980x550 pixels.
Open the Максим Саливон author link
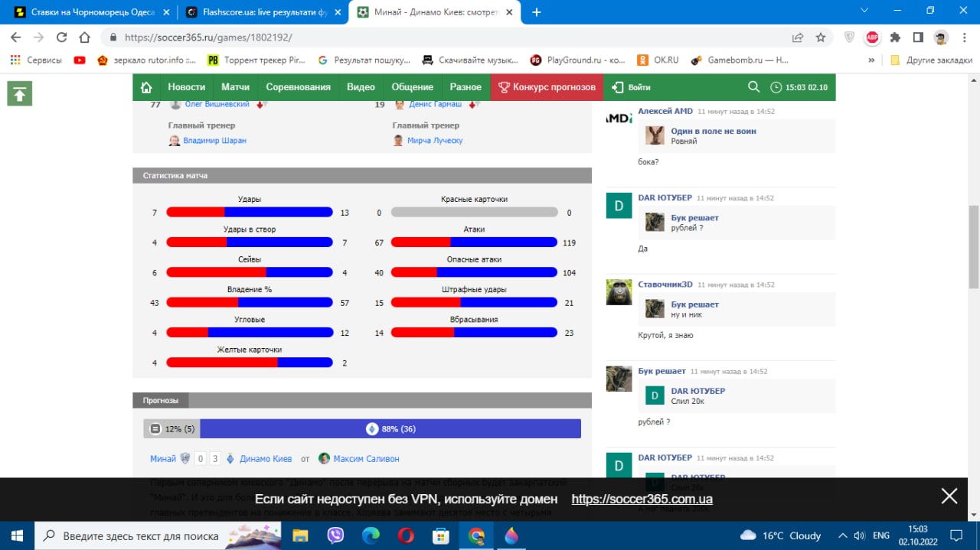[x=366, y=459]
